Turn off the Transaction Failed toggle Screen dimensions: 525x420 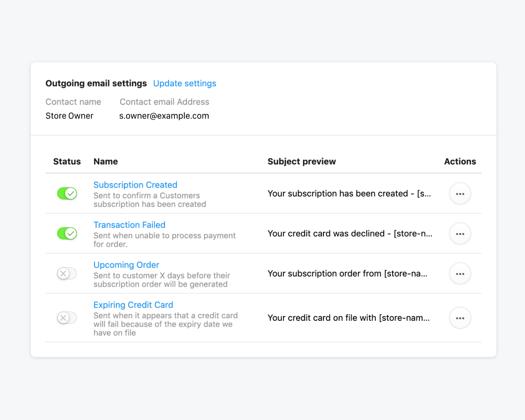tap(67, 234)
